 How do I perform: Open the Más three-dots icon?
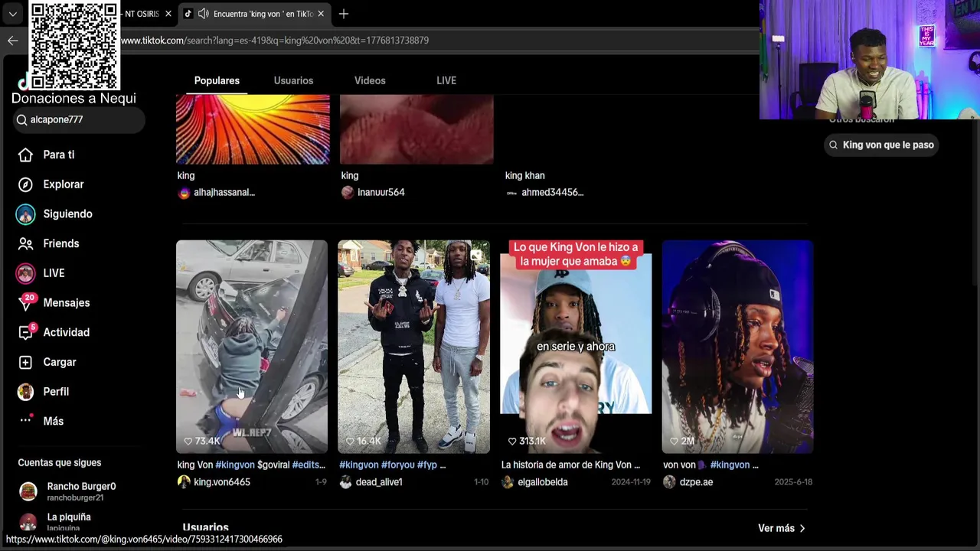point(25,420)
